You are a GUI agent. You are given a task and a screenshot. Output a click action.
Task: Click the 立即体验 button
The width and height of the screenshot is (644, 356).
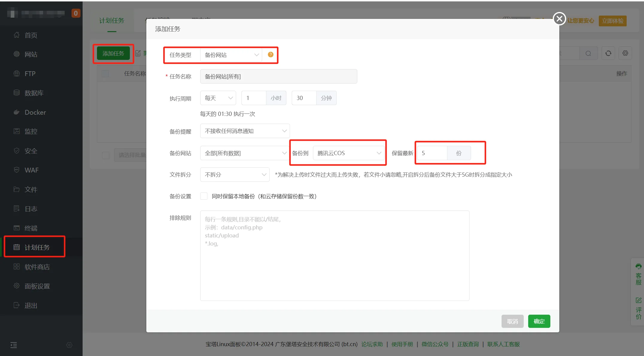(612, 21)
